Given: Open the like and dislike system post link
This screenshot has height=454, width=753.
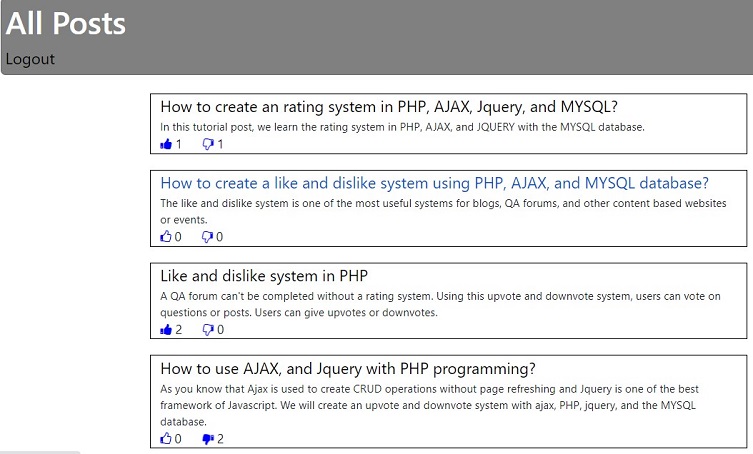Looking at the screenshot, I should tap(434, 183).
